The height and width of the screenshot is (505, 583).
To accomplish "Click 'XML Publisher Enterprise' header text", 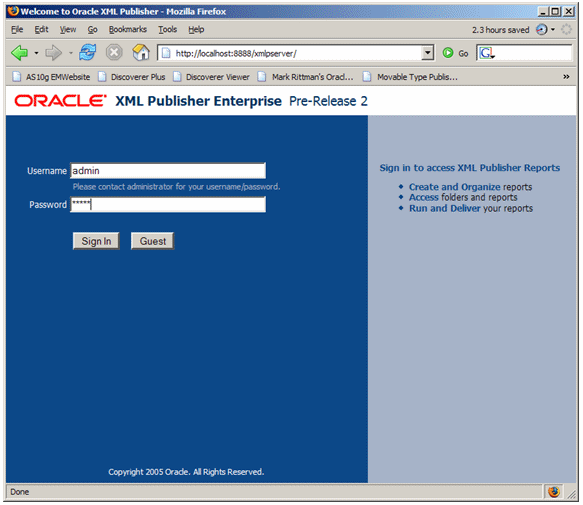I will 198,101.
